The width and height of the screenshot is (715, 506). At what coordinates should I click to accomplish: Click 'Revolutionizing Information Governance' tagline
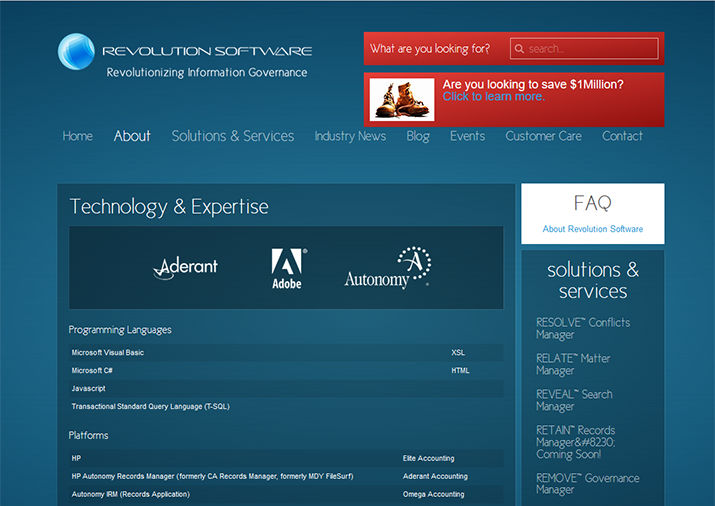coord(207,72)
